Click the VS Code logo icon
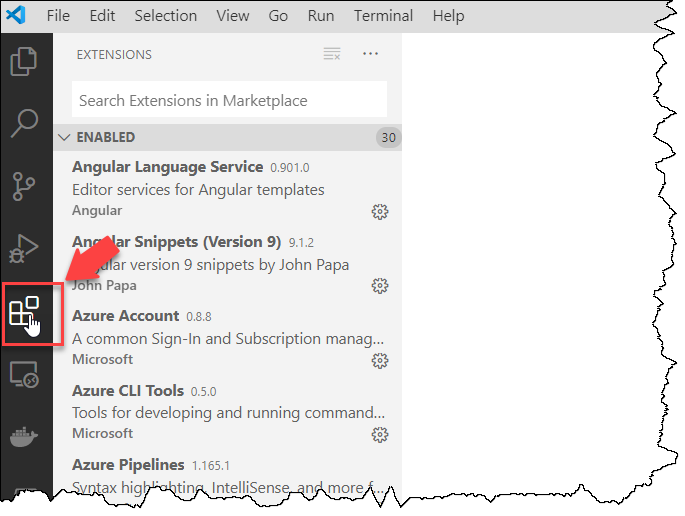 pos(16,15)
